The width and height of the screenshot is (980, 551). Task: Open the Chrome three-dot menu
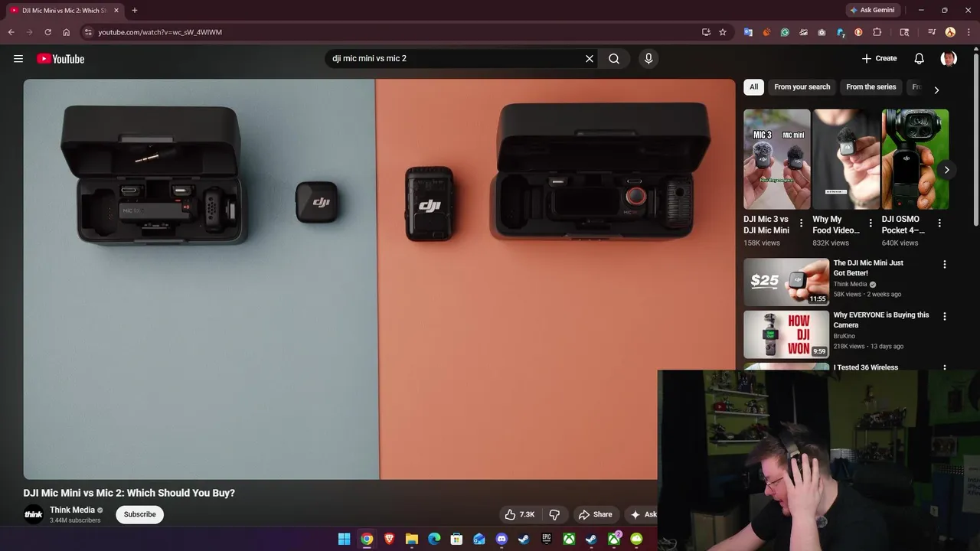point(968,32)
